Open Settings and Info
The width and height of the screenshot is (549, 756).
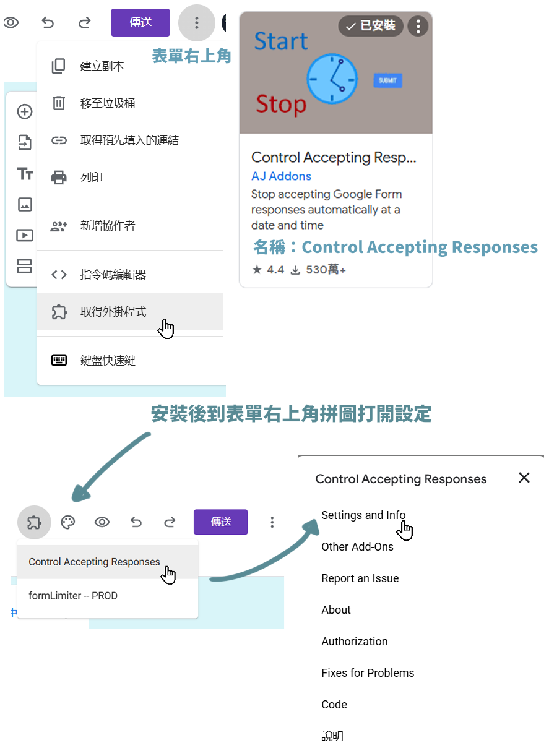tap(363, 515)
